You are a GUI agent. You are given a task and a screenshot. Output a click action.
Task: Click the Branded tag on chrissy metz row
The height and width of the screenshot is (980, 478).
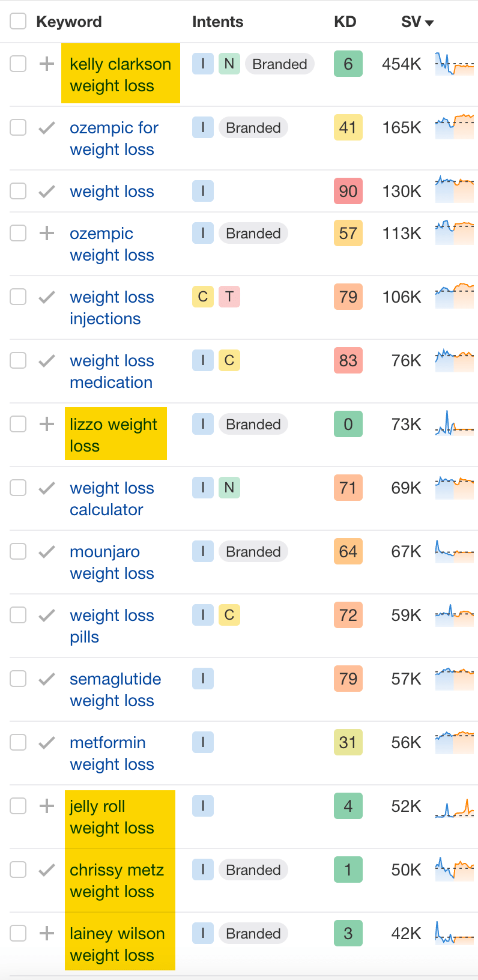253,870
